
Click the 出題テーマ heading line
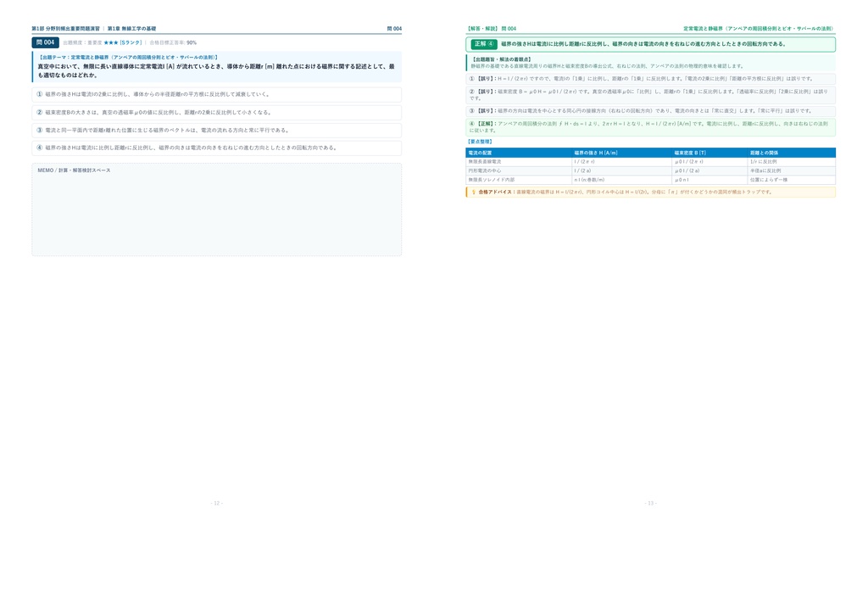coord(129,57)
